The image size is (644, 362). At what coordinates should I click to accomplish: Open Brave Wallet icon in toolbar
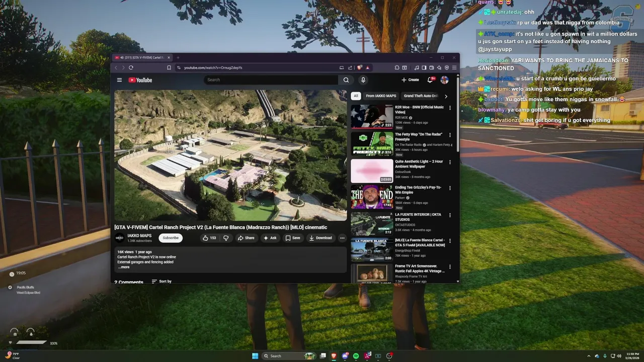pos(432,67)
